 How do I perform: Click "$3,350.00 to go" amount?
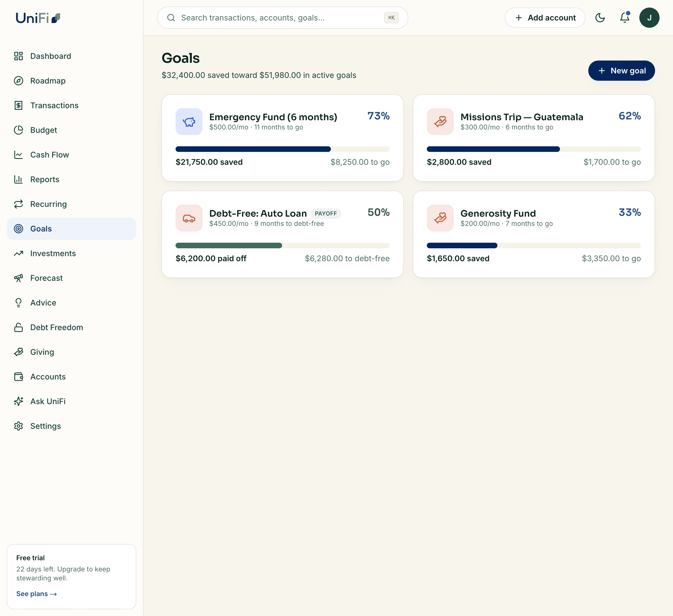click(611, 259)
